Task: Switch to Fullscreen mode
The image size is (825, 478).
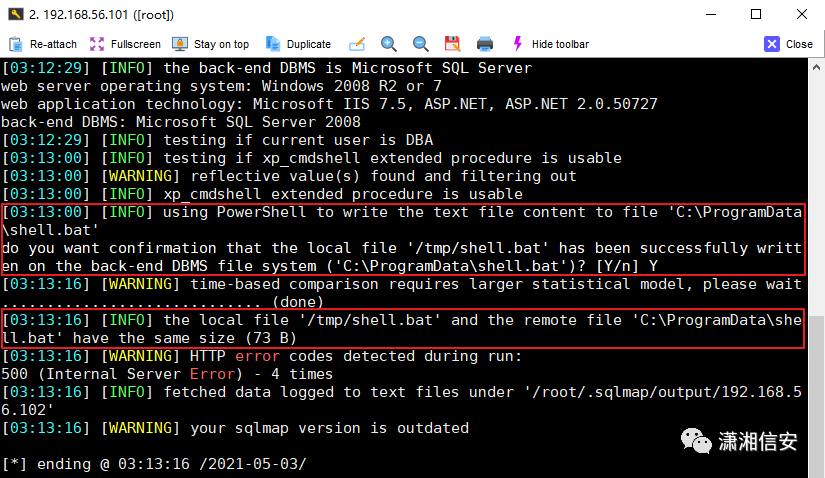Action: click(125, 44)
